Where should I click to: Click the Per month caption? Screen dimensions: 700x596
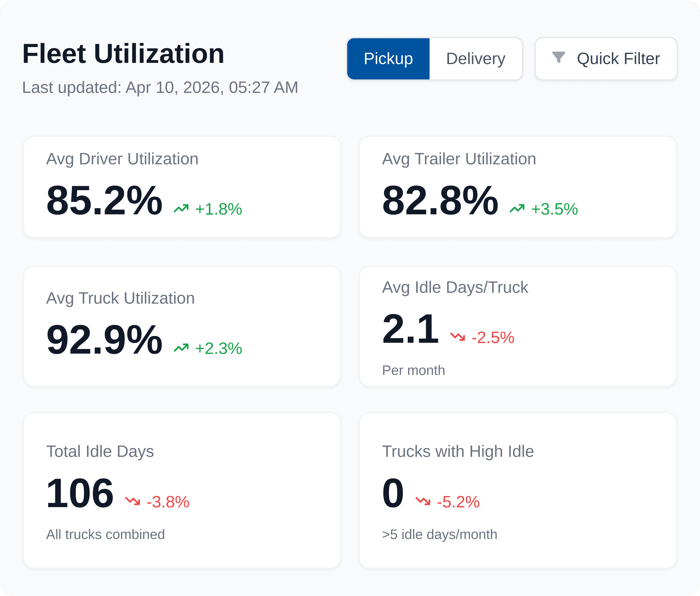click(x=413, y=370)
